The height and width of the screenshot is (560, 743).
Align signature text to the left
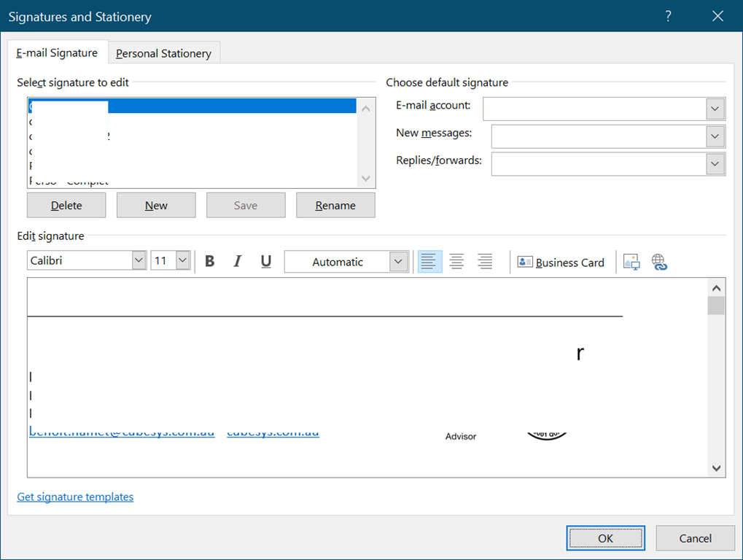pos(429,262)
